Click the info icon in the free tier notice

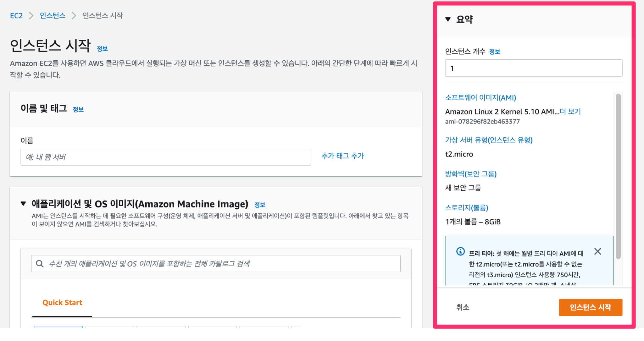(x=460, y=251)
